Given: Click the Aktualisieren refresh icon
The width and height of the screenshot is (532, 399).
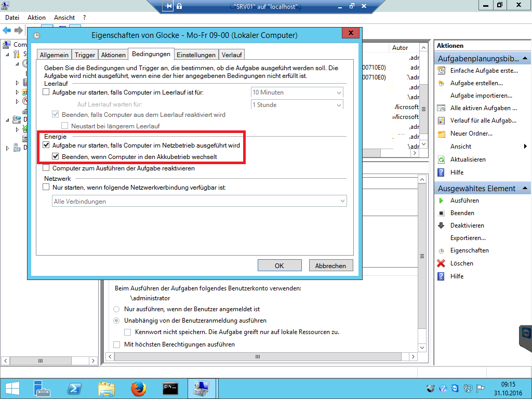Looking at the screenshot, I should (x=441, y=159).
